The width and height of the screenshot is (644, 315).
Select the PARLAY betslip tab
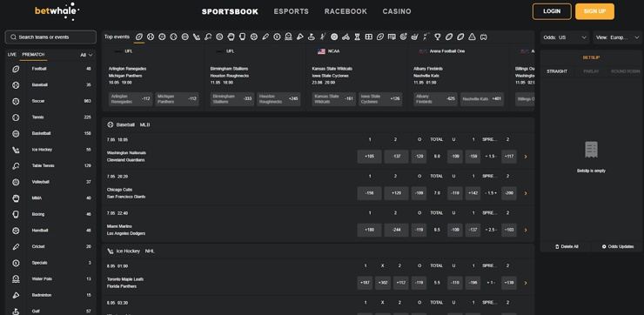pos(591,71)
